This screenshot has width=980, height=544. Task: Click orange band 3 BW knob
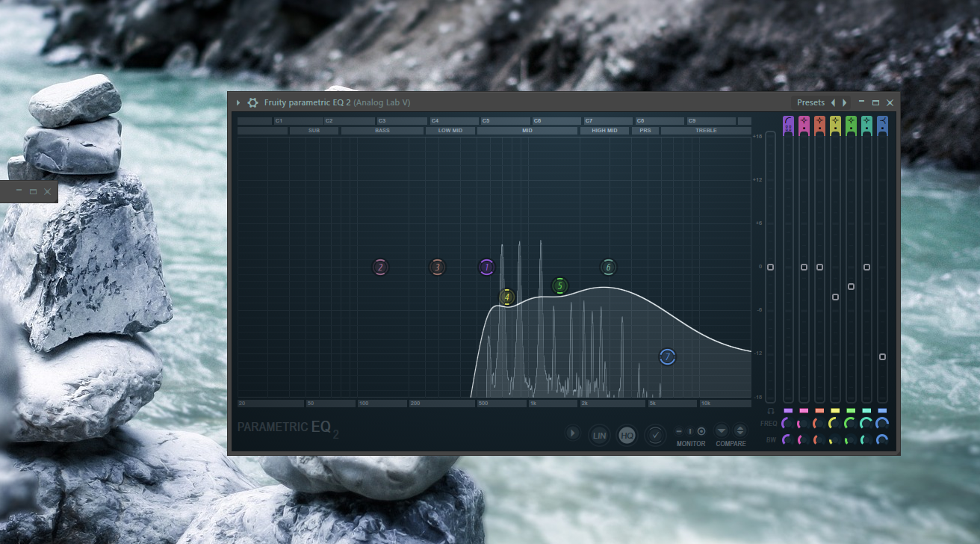pyautogui.click(x=819, y=440)
